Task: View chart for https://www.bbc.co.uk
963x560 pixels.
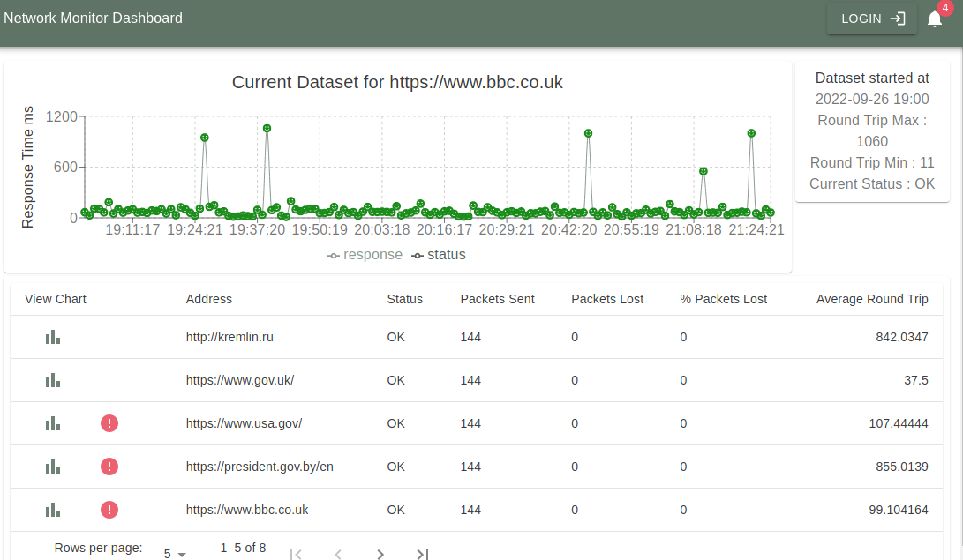Action: (52, 510)
